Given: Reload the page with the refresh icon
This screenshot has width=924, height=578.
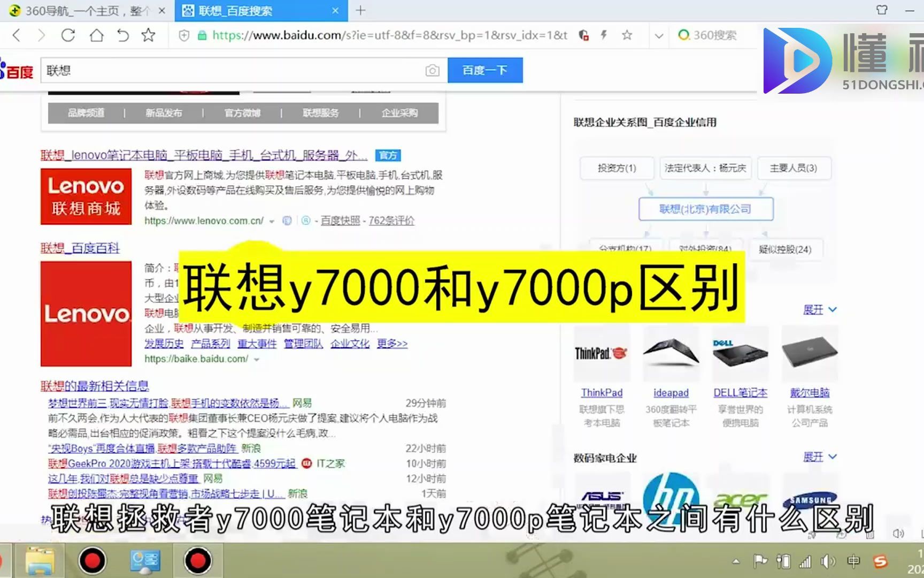Looking at the screenshot, I should pos(68,35).
